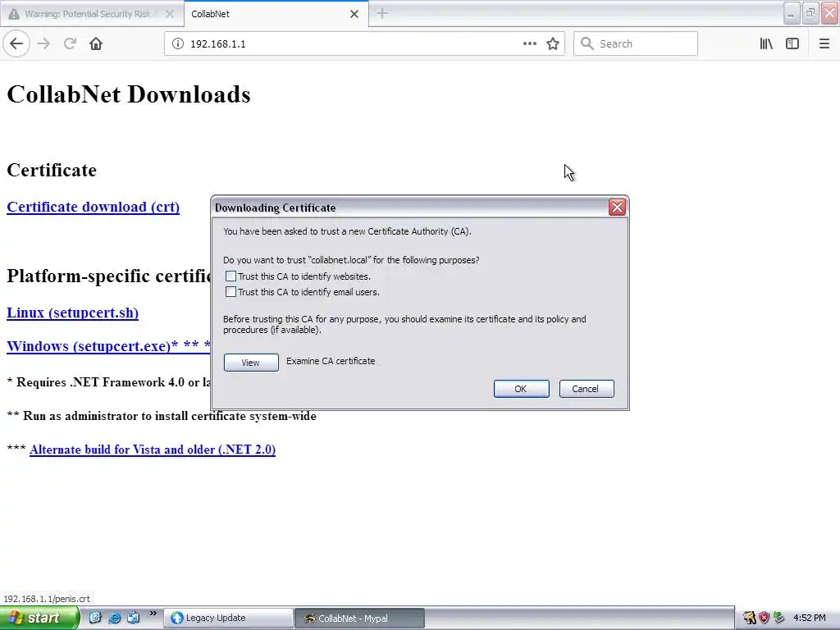
Task: Open a new tab with plus button
Action: tap(382, 13)
